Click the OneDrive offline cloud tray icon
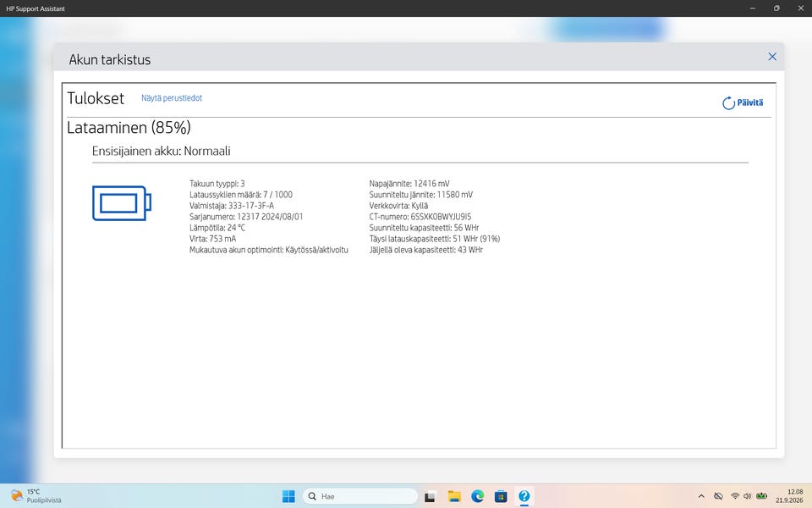The width and height of the screenshot is (812, 508). pos(718,496)
